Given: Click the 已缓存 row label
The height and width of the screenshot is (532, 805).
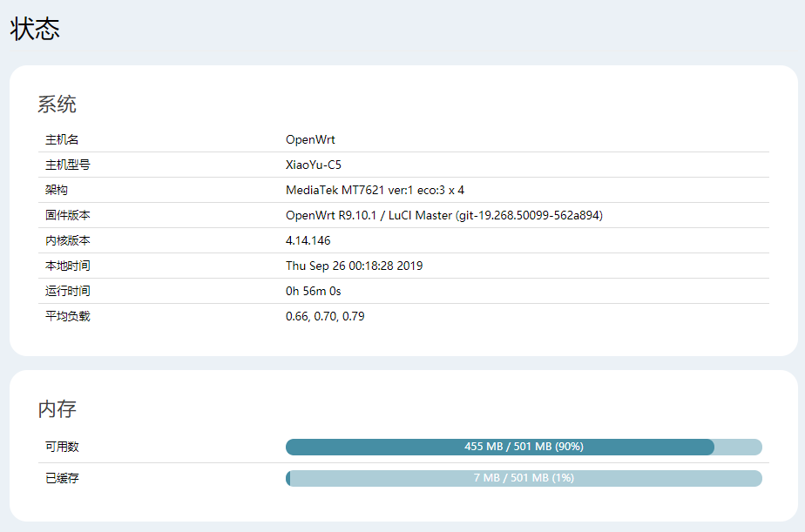Looking at the screenshot, I should pyautogui.click(x=62, y=478).
